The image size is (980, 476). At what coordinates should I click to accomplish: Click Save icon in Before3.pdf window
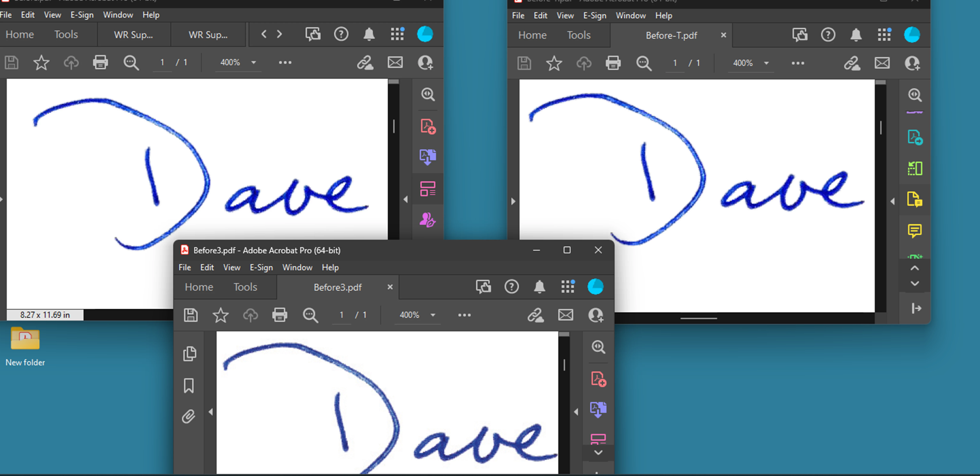click(191, 315)
